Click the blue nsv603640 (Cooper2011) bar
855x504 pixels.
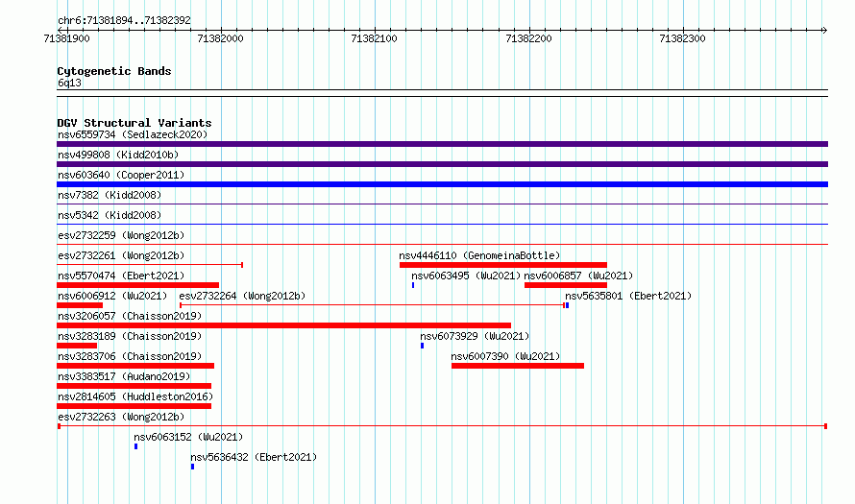(442, 184)
